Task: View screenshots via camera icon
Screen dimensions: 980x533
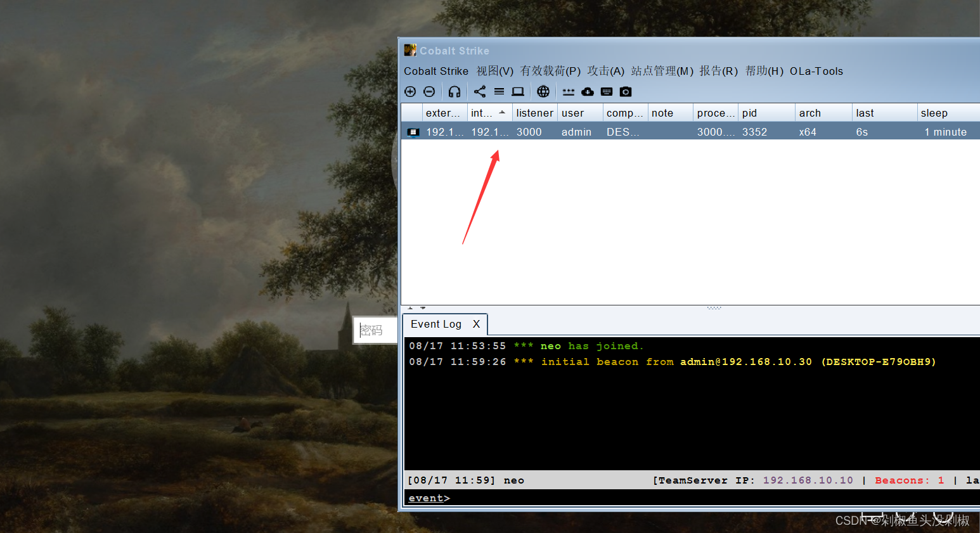Action: (626, 92)
